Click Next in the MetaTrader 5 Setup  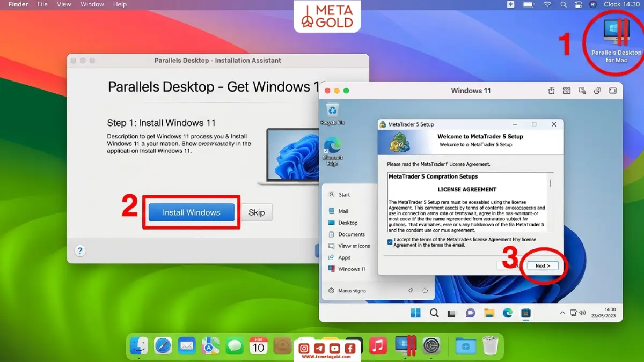click(x=543, y=265)
